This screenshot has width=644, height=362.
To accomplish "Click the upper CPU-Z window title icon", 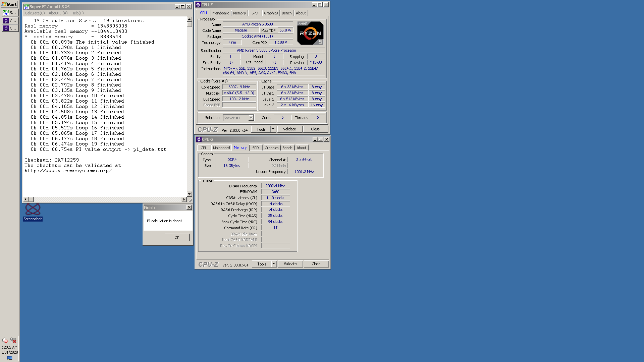I will (198, 5).
